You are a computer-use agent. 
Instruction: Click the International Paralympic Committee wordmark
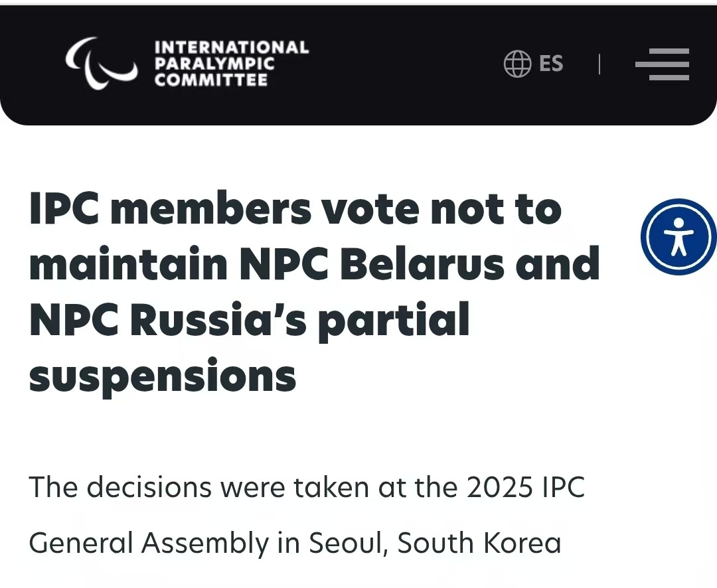(x=231, y=64)
